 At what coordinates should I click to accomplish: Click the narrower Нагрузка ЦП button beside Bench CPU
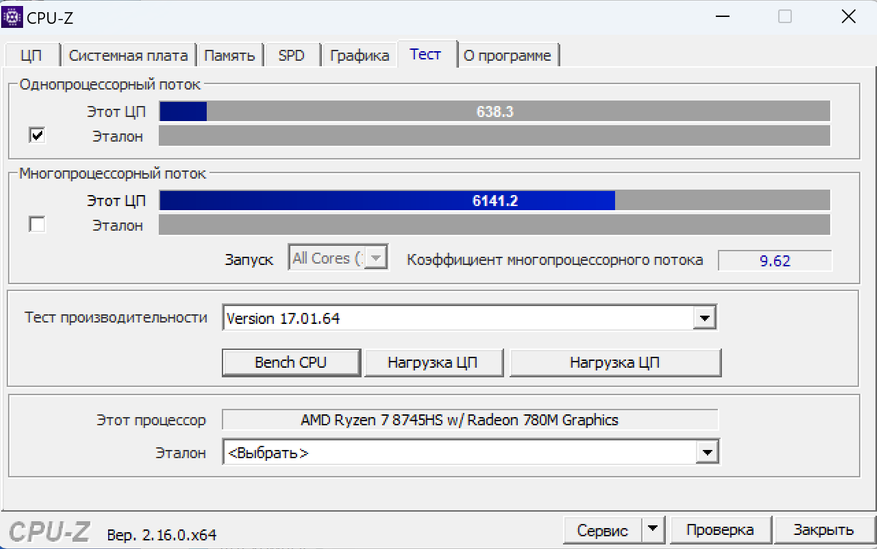(x=433, y=363)
